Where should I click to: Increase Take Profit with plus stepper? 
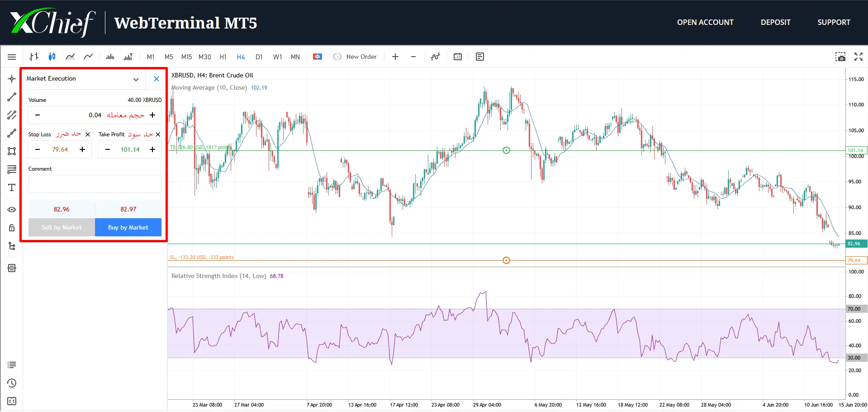(x=152, y=149)
